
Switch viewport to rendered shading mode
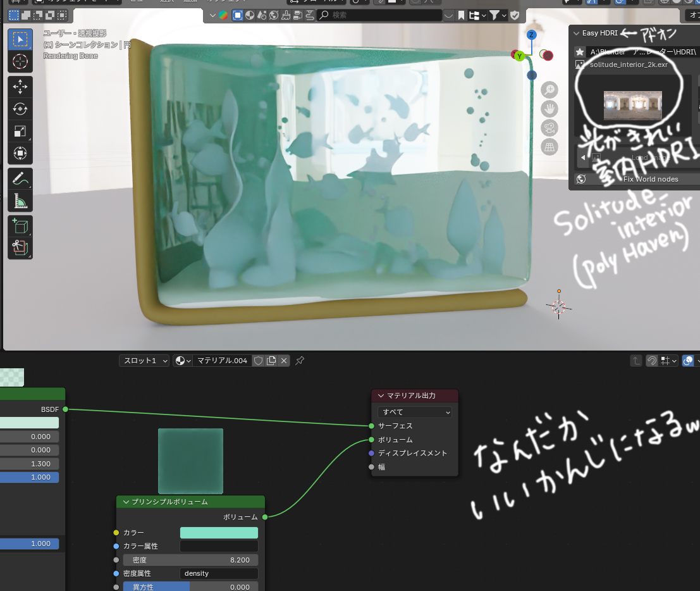(x=697, y=3)
